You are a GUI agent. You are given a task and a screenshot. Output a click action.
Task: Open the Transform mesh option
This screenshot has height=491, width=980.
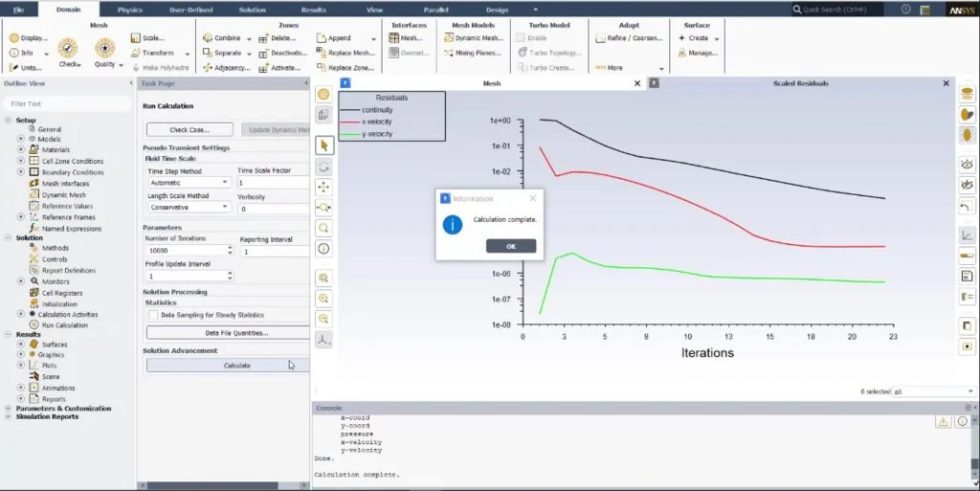[x=152, y=53]
